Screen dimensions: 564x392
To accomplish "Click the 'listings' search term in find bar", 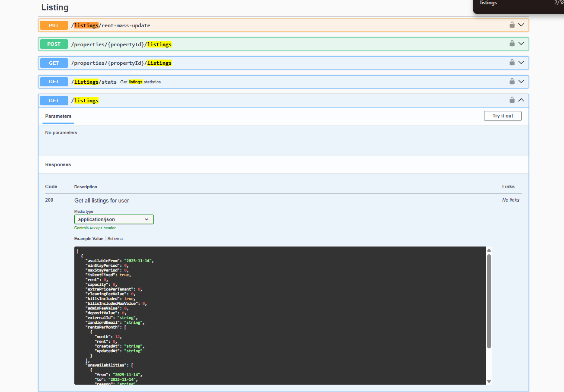I will (x=488, y=3).
